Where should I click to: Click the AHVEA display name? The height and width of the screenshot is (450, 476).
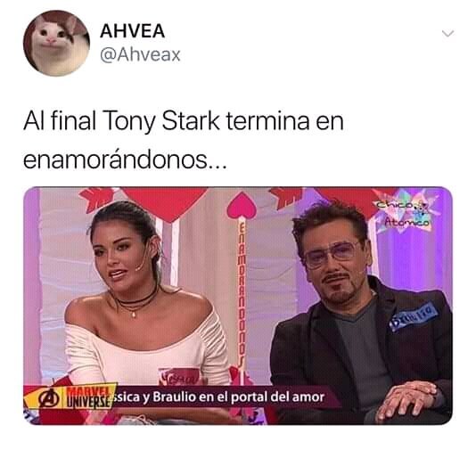[132, 31]
